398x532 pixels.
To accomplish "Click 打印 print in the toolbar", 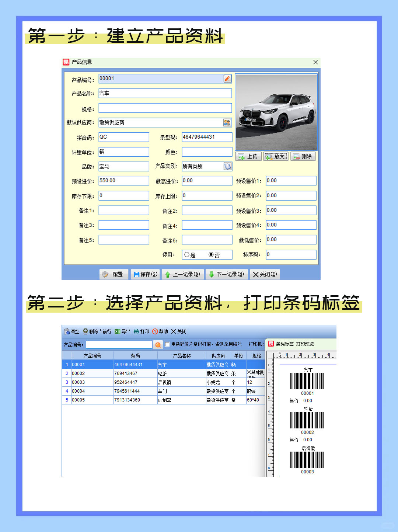I will [x=142, y=331].
